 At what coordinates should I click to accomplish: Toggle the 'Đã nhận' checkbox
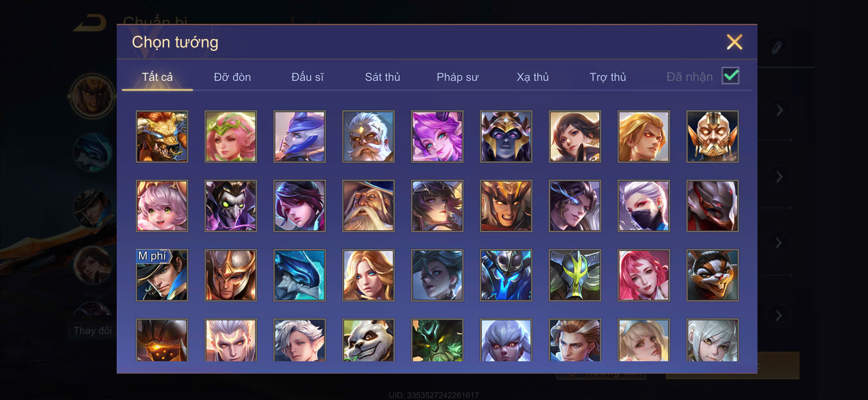730,76
